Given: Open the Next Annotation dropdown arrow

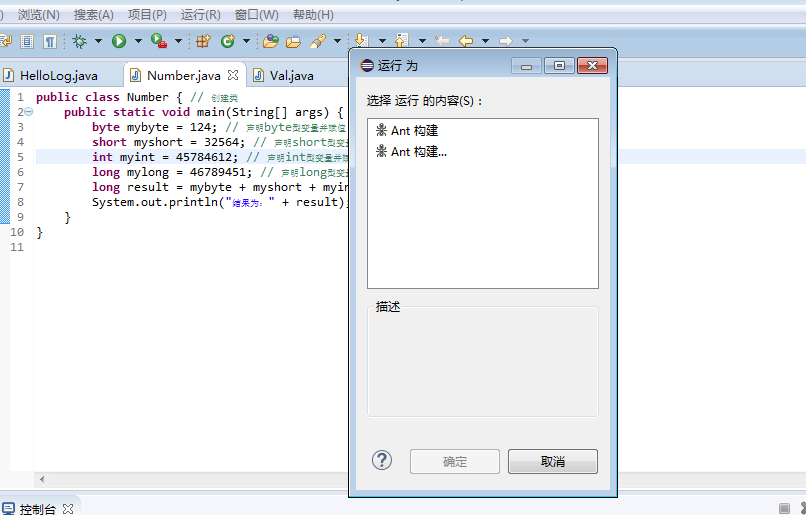Looking at the screenshot, I should click(382, 41).
